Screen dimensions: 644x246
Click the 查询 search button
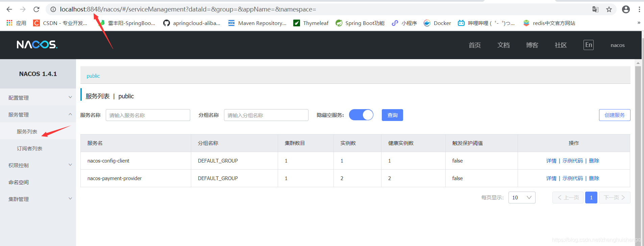tap(392, 115)
